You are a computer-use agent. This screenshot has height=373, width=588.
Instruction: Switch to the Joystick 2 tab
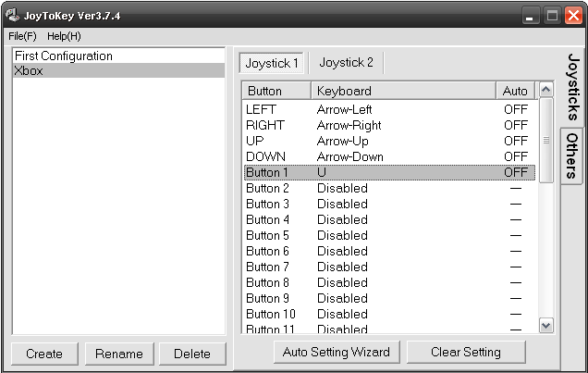click(x=346, y=62)
